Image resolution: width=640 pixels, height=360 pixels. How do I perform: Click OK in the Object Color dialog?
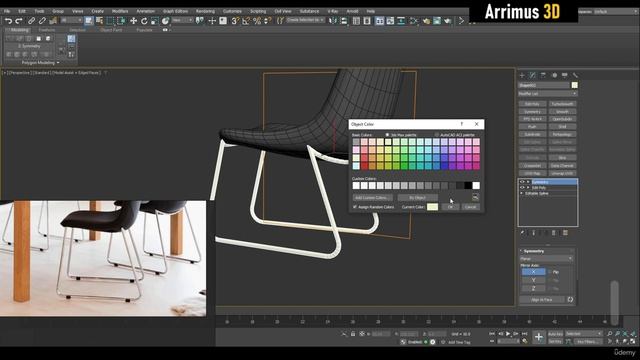[x=450, y=207]
